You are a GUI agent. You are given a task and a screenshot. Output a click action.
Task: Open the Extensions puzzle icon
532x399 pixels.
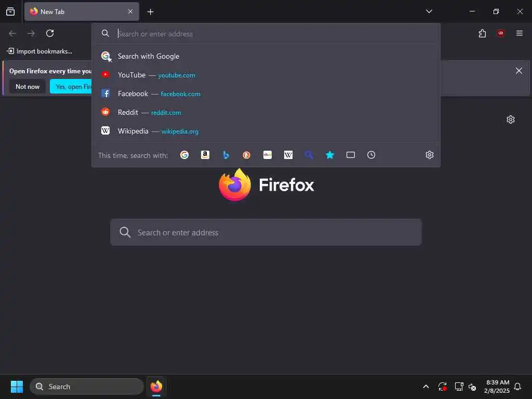pyautogui.click(x=482, y=33)
